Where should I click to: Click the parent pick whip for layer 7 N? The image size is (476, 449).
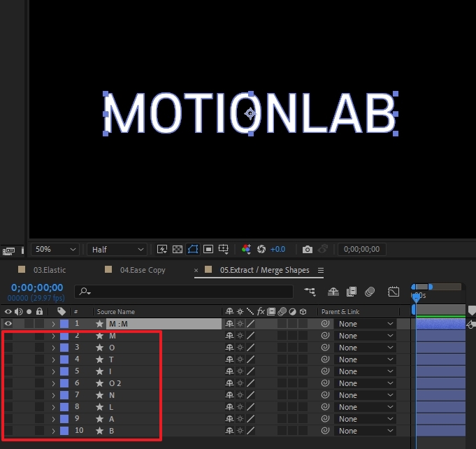(x=325, y=395)
